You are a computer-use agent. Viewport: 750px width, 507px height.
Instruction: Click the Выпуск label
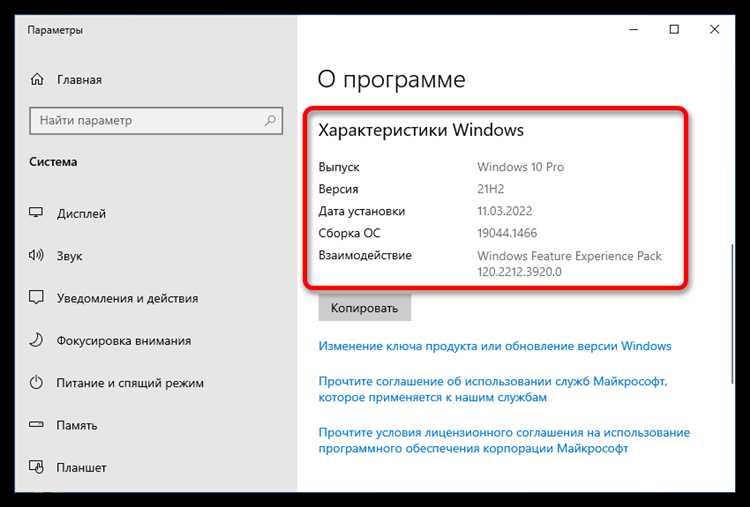(x=339, y=167)
